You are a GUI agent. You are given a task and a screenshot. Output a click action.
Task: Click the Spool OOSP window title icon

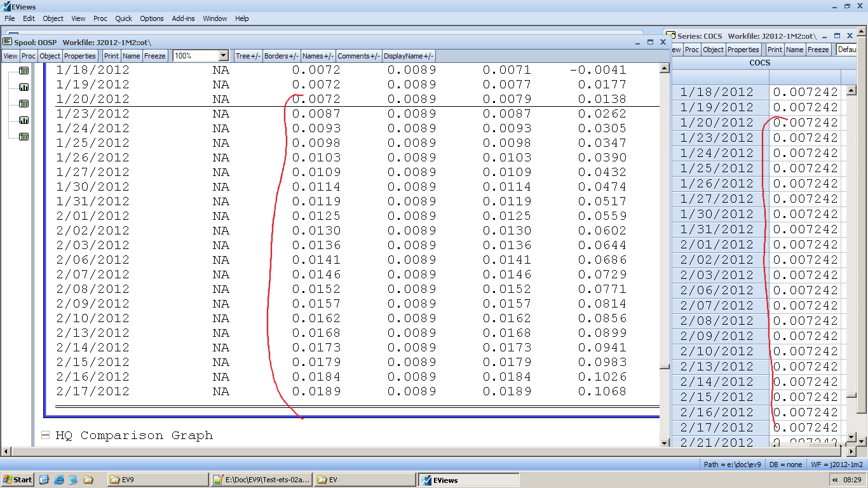8,42
